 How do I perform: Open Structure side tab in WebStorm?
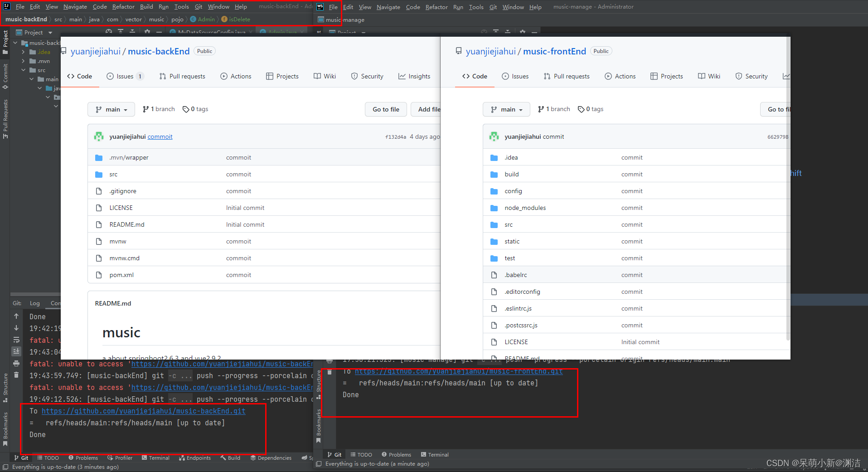coord(318,384)
